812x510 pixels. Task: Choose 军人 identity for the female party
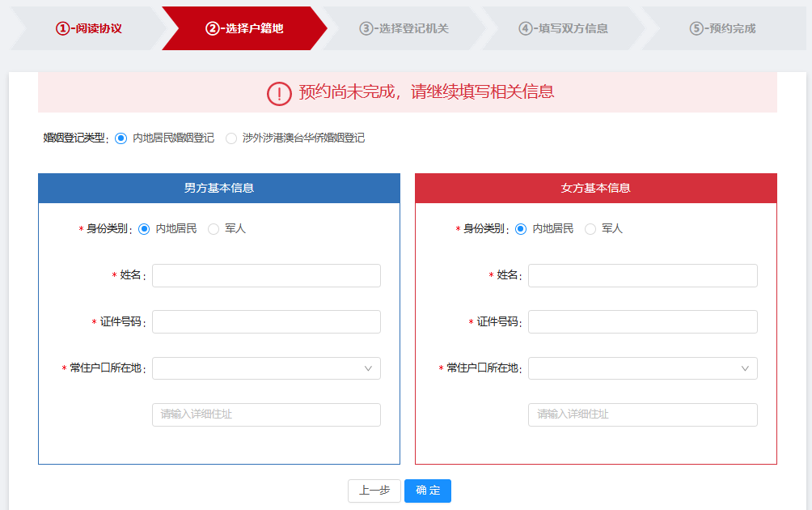(590, 229)
